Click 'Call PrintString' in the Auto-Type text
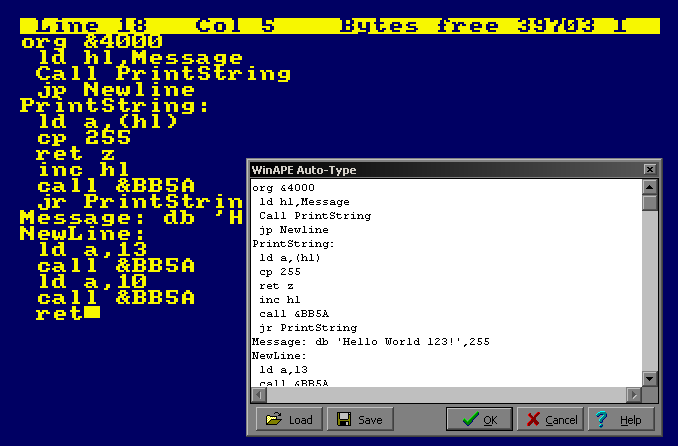Viewport: 678px width, 446px height. pyautogui.click(x=315, y=215)
